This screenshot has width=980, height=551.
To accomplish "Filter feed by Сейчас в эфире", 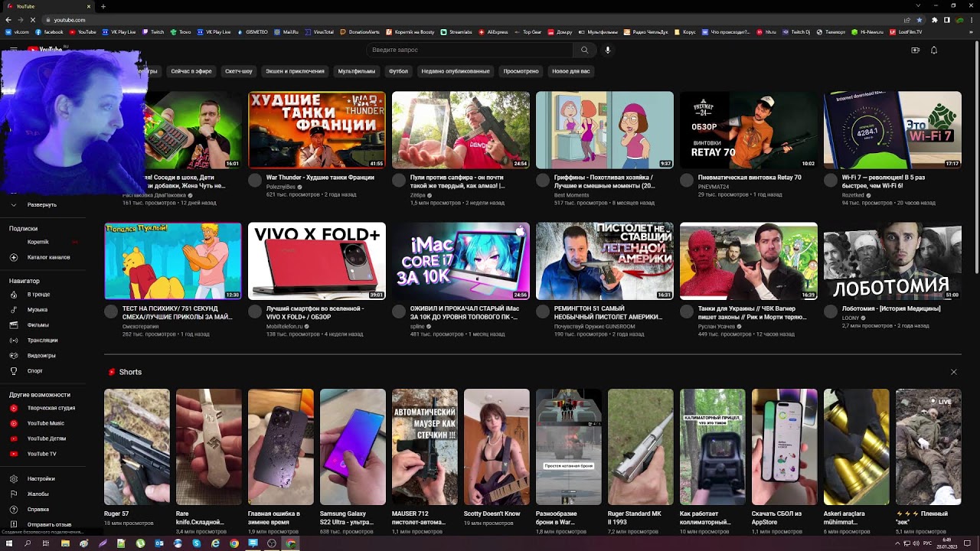I will (191, 71).
